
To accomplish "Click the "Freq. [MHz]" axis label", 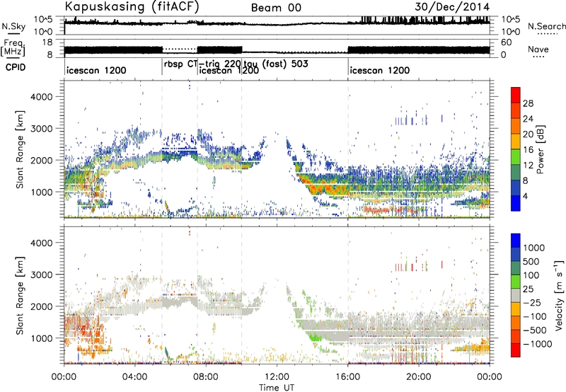I will 13,48.
